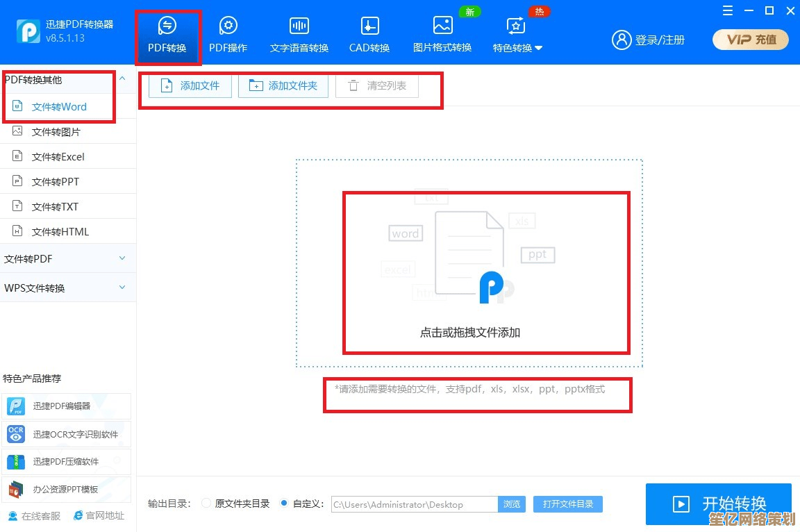800x532 pixels.
Task: Open the 迅捷PDF编辑器 product icon
Action: coord(16,406)
